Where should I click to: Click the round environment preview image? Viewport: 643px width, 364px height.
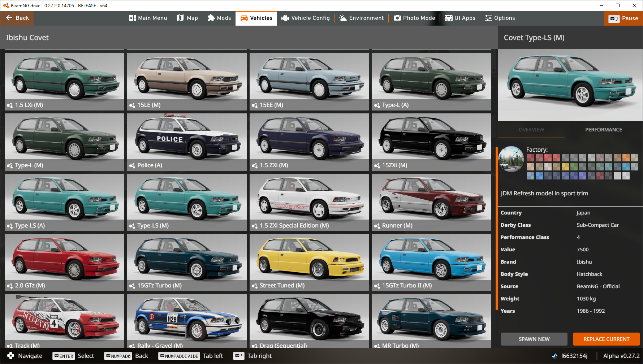(x=511, y=159)
